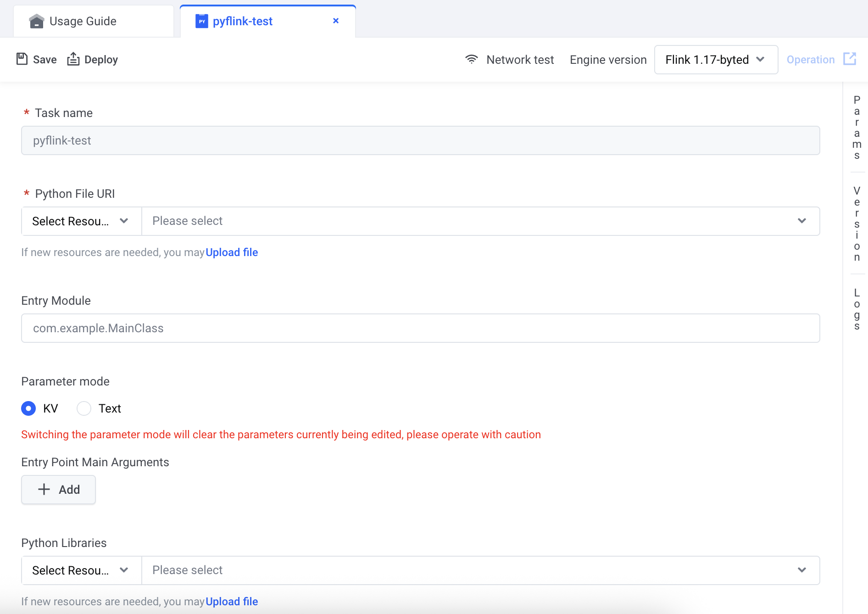Click the Operation external link icon

point(850,59)
